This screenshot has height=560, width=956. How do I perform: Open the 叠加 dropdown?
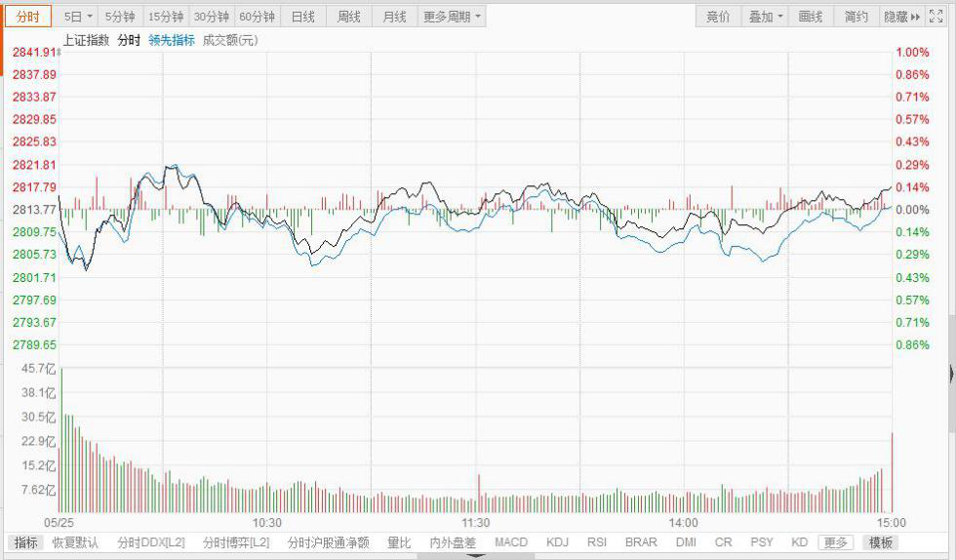coord(765,17)
